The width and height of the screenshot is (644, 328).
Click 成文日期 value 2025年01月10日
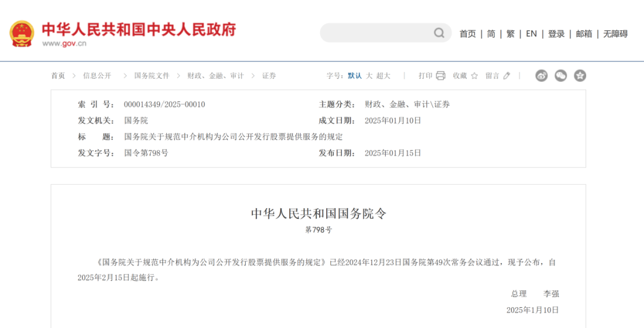(x=393, y=120)
